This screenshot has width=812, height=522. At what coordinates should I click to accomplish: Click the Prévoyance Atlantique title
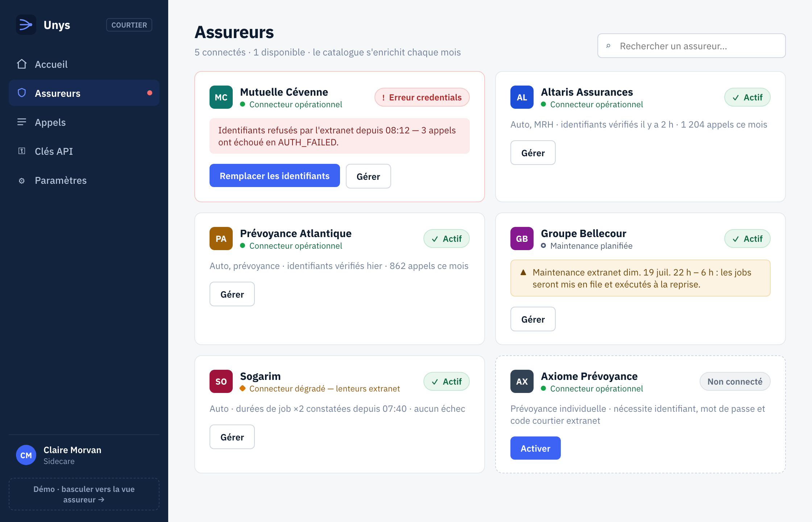click(x=296, y=233)
